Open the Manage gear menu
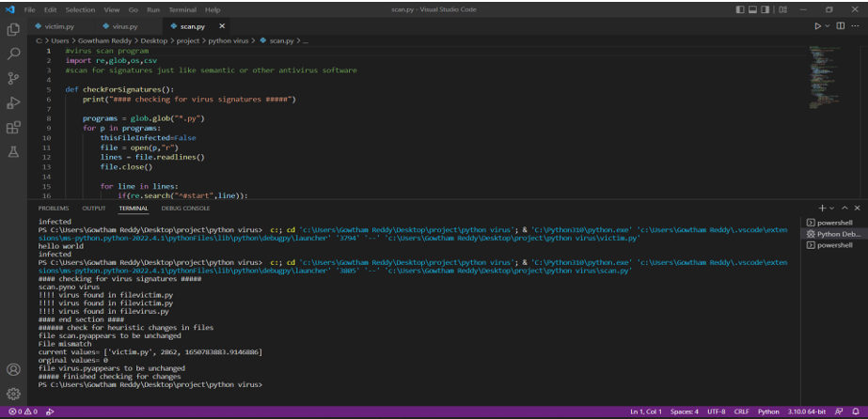This screenshot has height=419, width=868. 13,394
